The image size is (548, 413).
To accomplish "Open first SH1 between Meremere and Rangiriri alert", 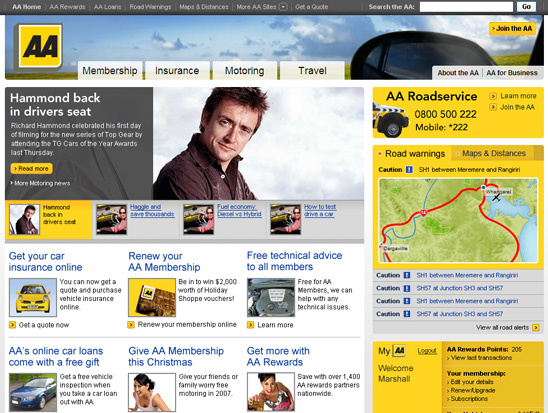I will (x=467, y=275).
